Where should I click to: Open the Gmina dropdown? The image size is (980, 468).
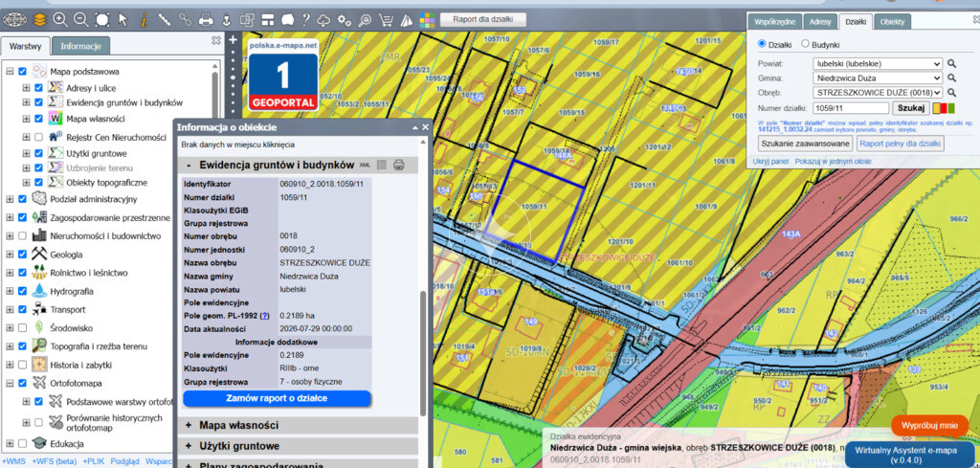[878, 78]
